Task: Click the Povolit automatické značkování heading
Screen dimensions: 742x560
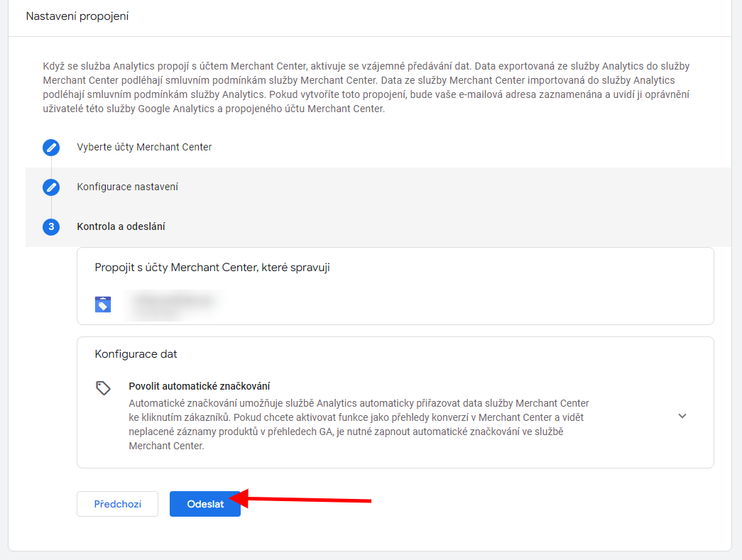Action: (x=199, y=386)
